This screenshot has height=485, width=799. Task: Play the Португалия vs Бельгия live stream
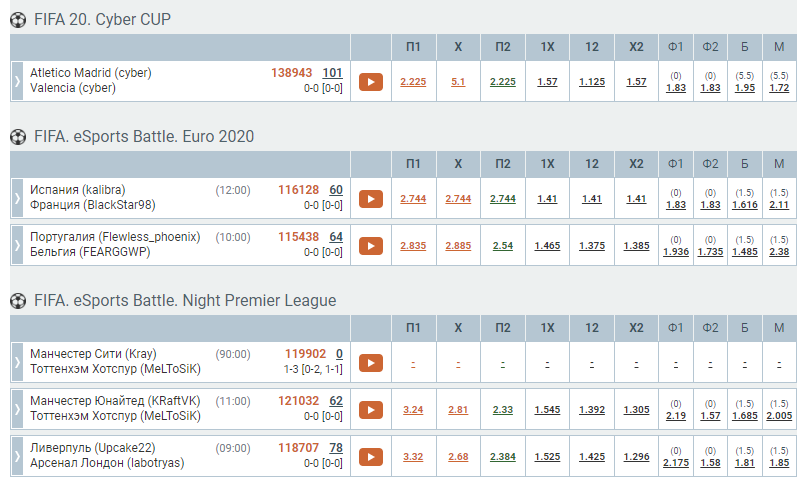point(370,246)
